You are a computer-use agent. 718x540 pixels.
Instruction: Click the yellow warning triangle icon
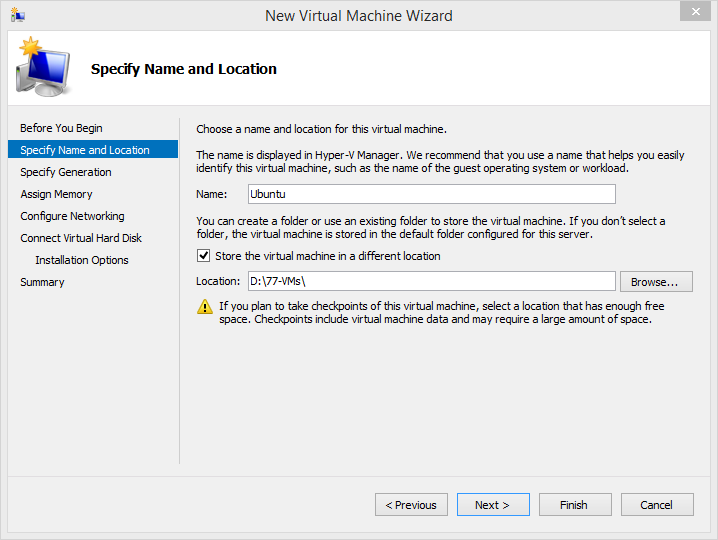[x=205, y=306]
